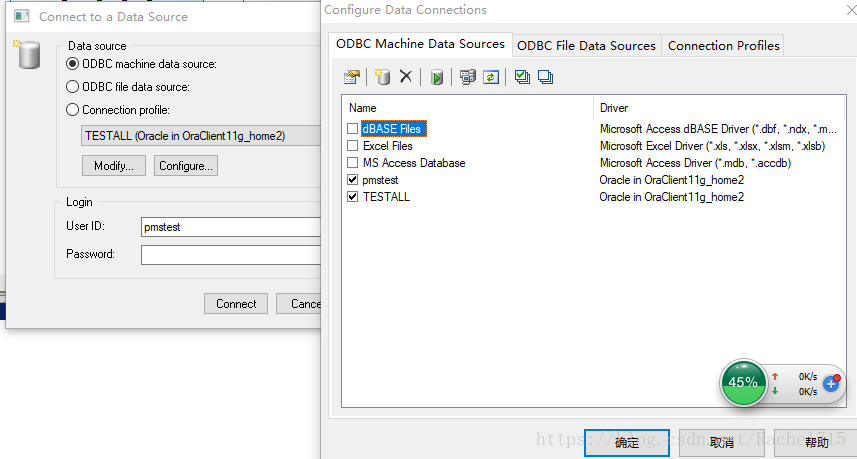Deselect all data sources icon
This screenshot has height=459, width=857.
tap(545, 77)
